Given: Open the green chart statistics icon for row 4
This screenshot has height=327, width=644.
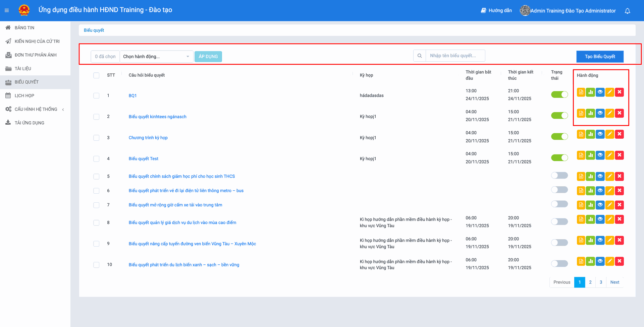Looking at the screenshot, I should [590, 155].
